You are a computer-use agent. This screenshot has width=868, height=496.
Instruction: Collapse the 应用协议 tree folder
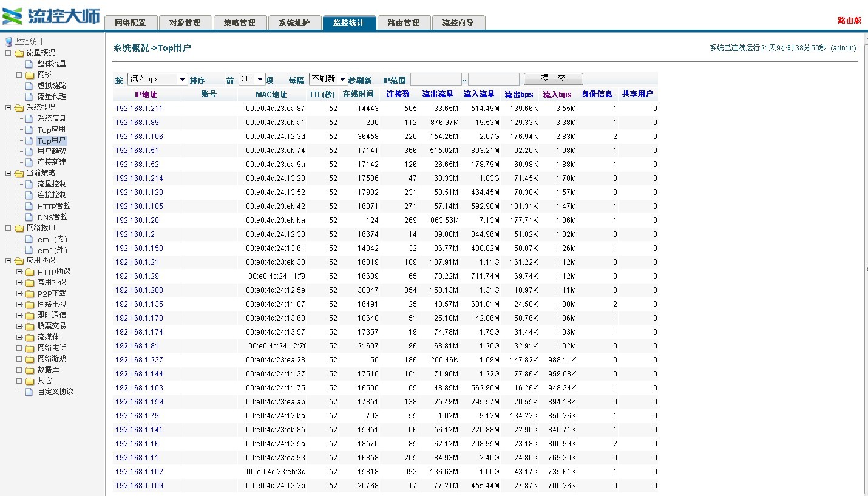coord(8,260)
